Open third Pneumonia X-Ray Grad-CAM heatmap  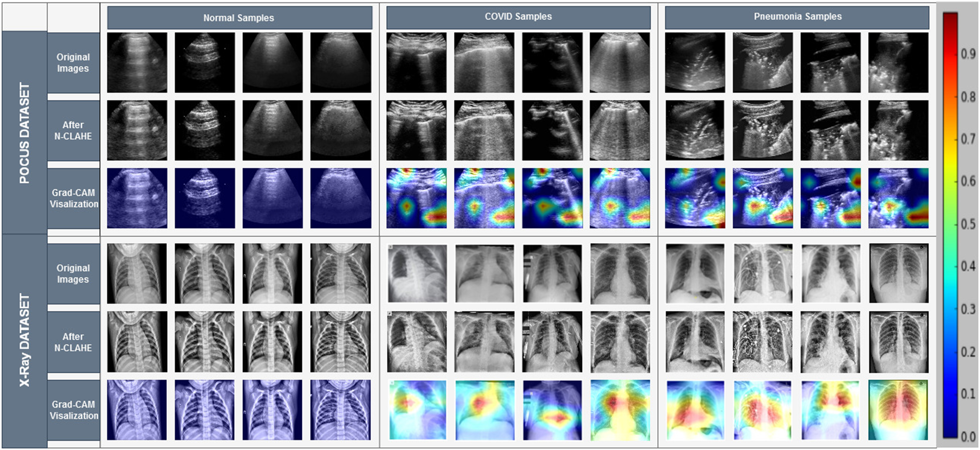(x=831, y=410)
